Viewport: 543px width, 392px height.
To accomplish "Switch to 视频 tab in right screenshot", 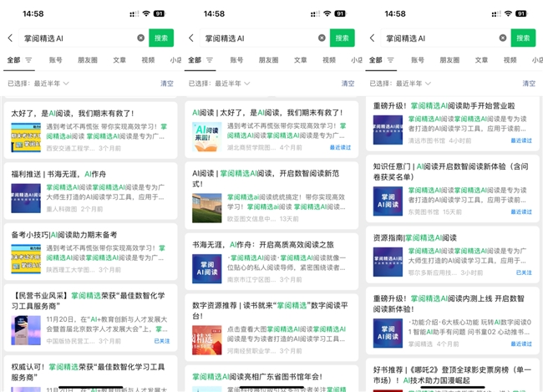I will point(510,60).
